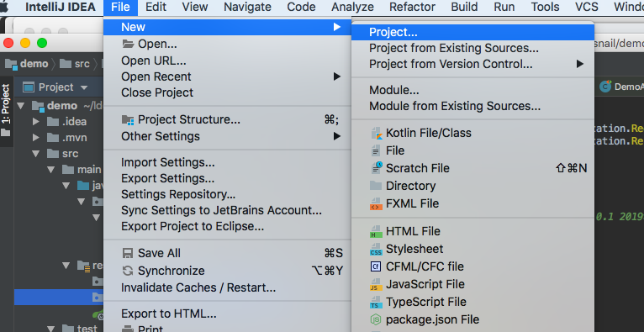Open the Build menu
644x332 pixels.
tap(464, 7)
